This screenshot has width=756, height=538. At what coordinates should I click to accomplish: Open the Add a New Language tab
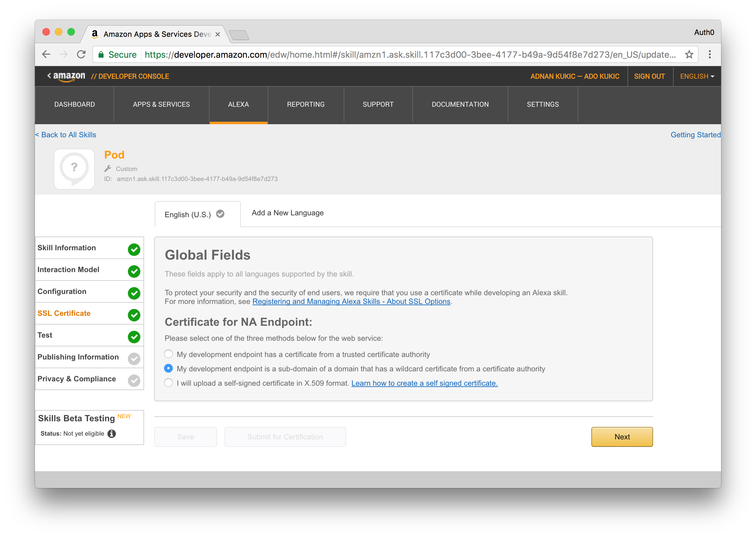click(287, 213)
